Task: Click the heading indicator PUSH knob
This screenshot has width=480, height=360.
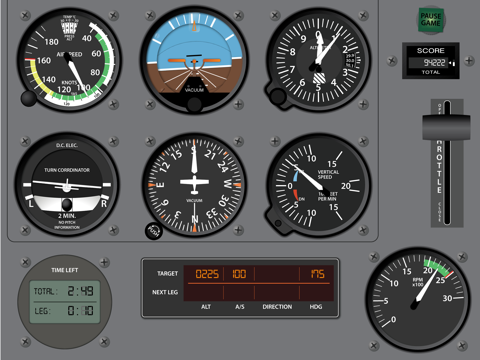Action: [154, 230]
